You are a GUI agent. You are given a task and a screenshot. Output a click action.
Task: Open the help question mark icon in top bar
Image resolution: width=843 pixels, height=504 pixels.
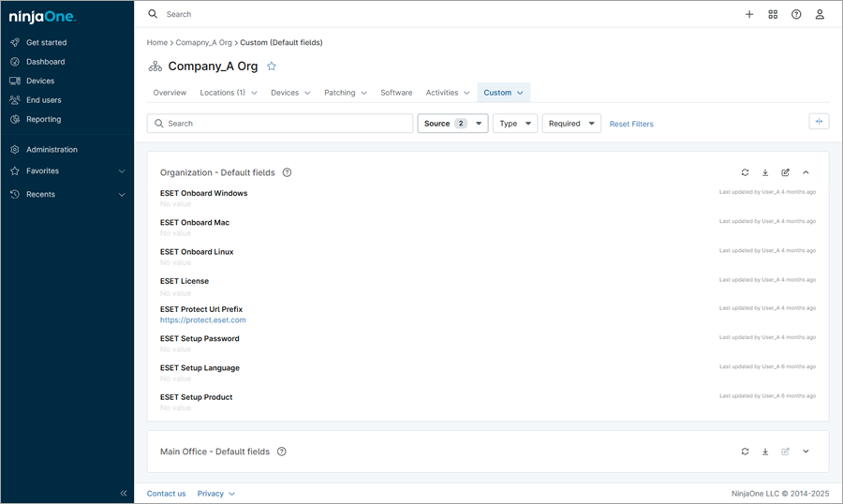coord(796,14)
